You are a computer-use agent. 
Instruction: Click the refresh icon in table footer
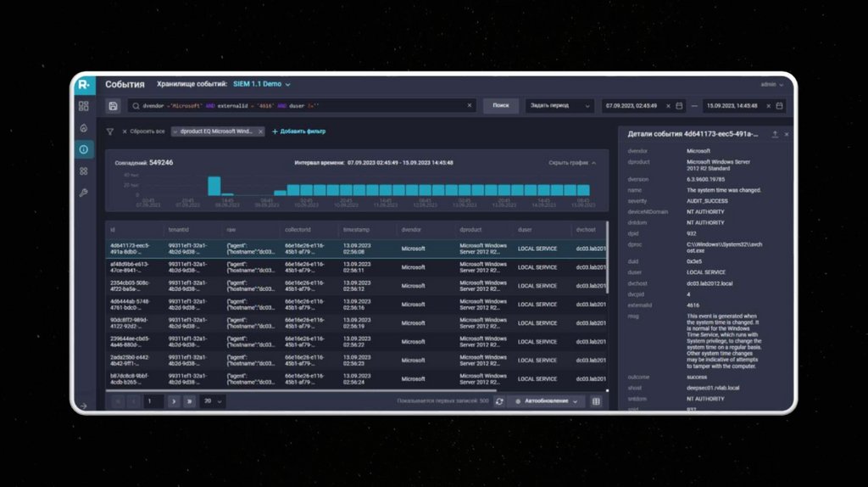click(499, 401)
